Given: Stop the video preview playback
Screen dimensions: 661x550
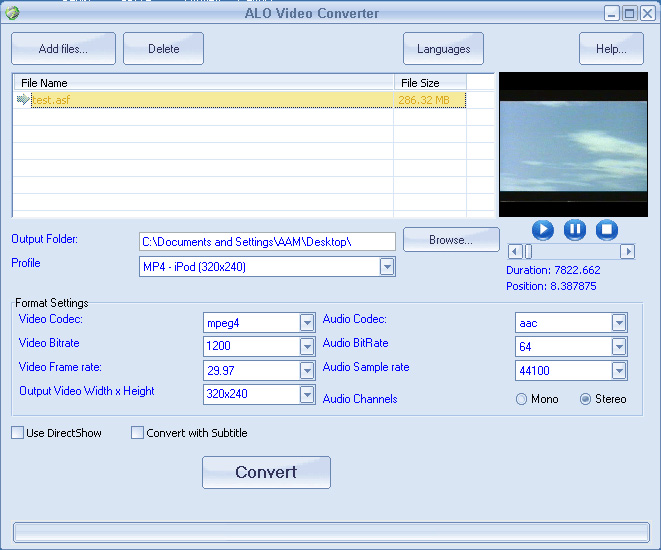Looking at the screenshot, I should pyautogui.click(x=607, y=230).
